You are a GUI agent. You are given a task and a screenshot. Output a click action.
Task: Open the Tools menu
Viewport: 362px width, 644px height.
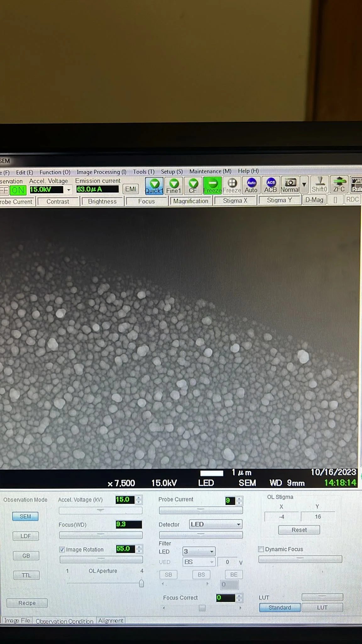coord(144,172)
